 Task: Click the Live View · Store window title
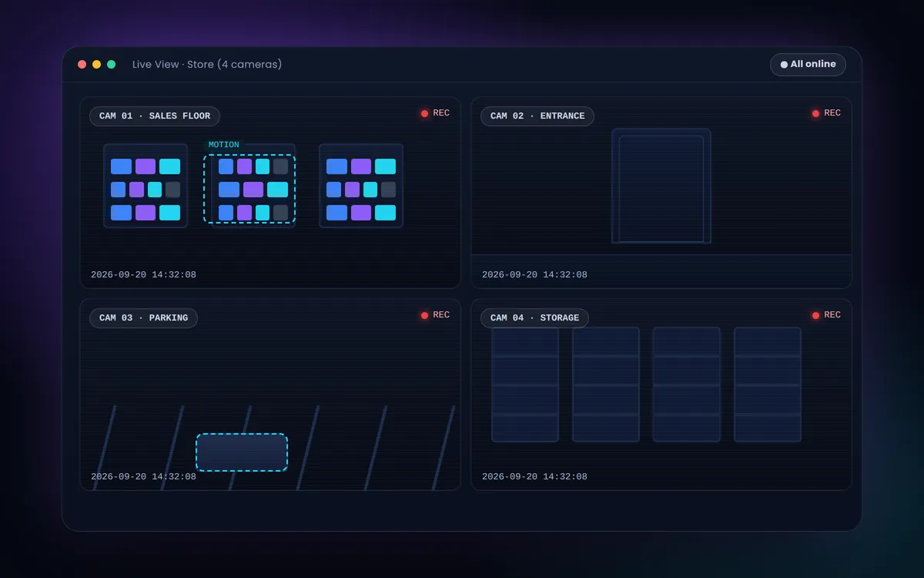[x=207, y=65]
